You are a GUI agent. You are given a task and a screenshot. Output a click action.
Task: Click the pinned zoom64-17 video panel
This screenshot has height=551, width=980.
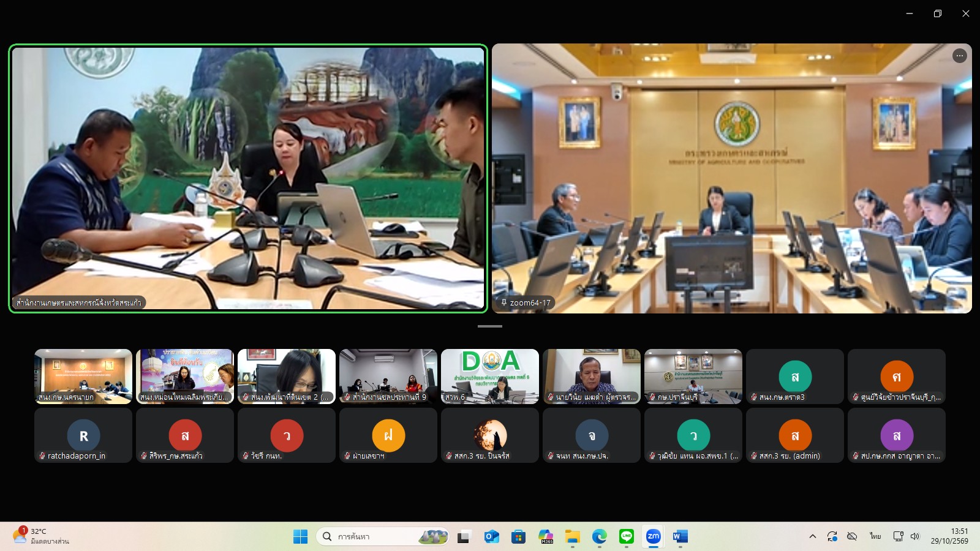coord(732,178)
